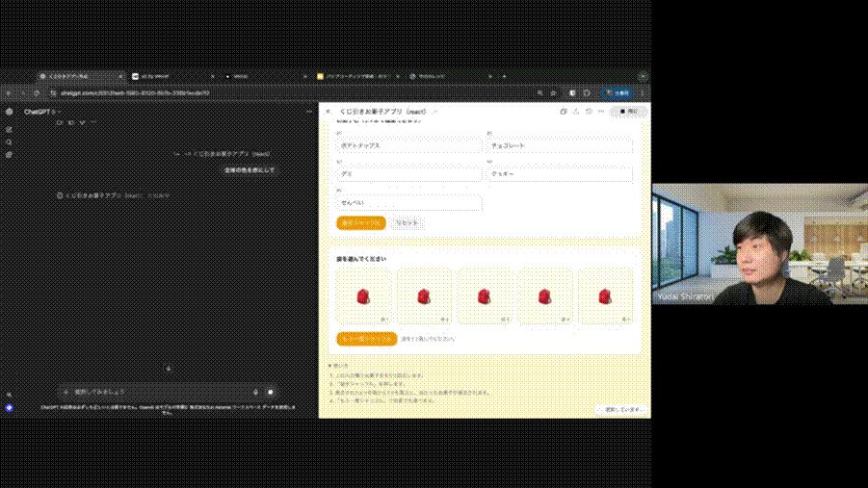This screenshot has width=868, height=488.
Task: Expand the canvas title dropdown chevron
Action: tap(434, 112)
